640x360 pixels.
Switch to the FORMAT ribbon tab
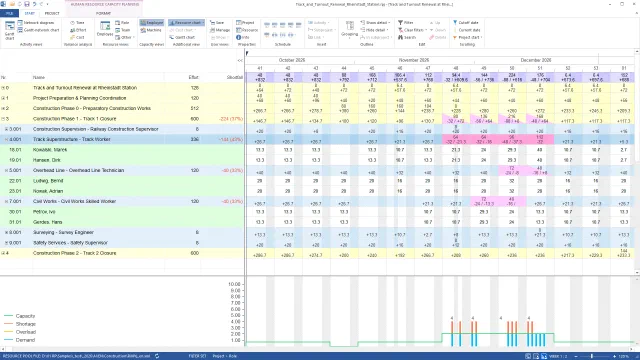point(104,13)
